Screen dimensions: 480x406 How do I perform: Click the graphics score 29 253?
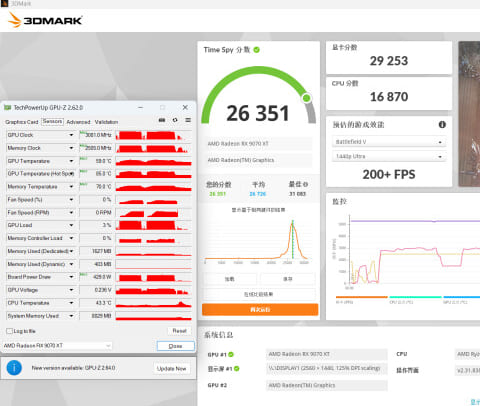coord(389,61)
